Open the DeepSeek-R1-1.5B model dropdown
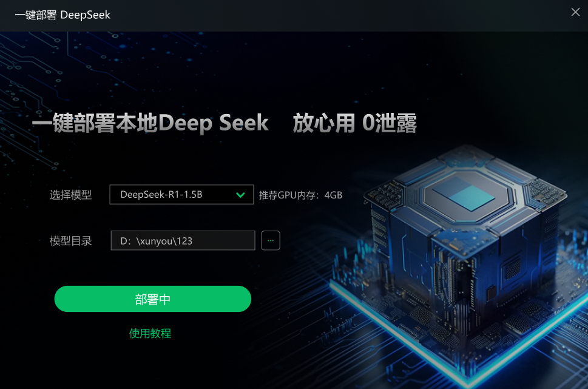 pyautogui.click(x=181, y=194)
